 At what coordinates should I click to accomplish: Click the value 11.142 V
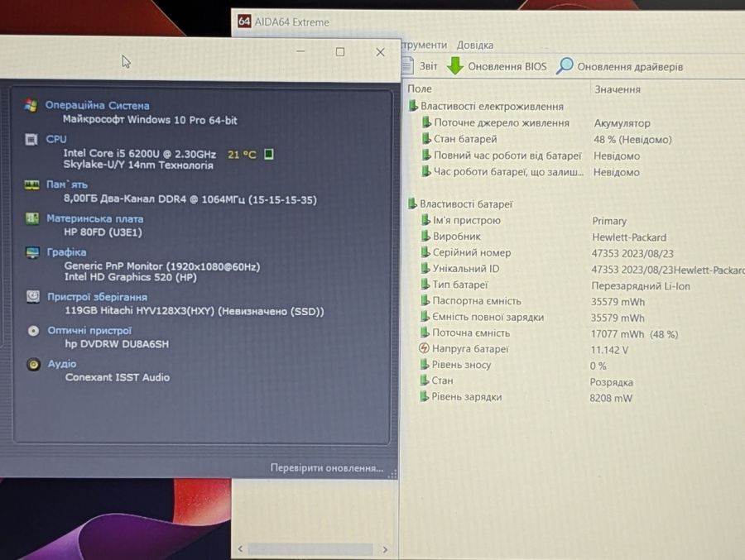click(609, 350)
